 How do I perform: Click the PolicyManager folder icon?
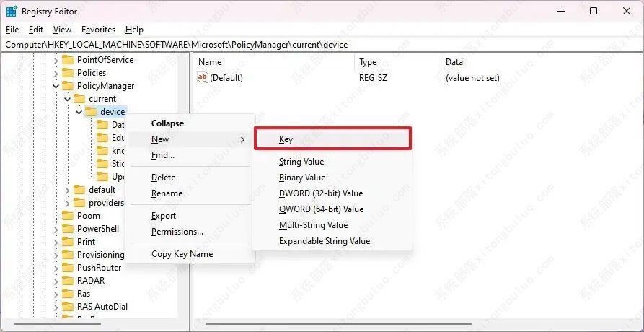pos(68,86)
